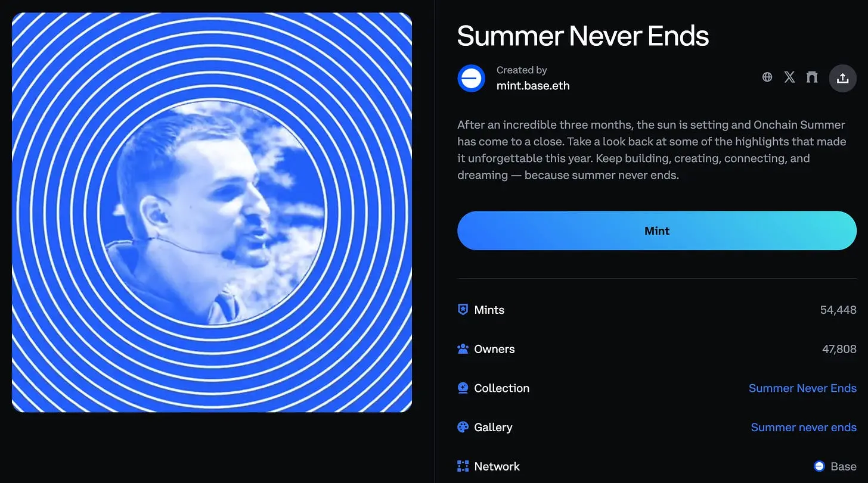
Task: Click the Mints shield icon
Action: pyautogui.click(x=463, y=310)
